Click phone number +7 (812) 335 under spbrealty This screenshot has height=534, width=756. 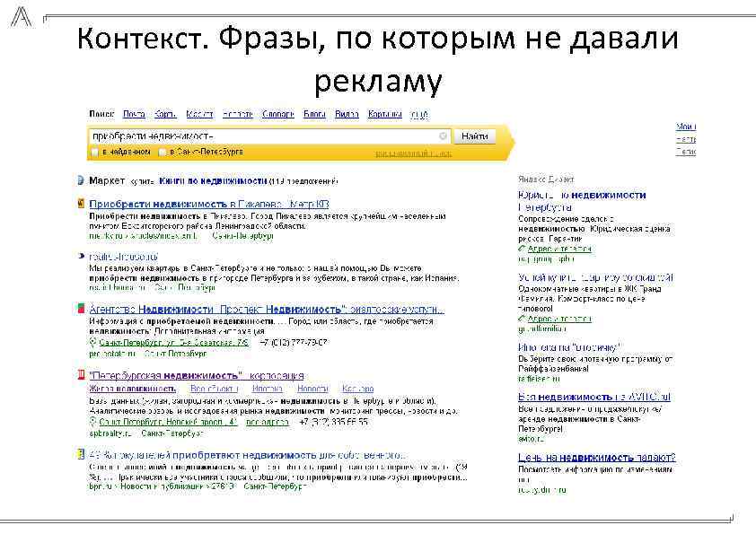[334, 422]
